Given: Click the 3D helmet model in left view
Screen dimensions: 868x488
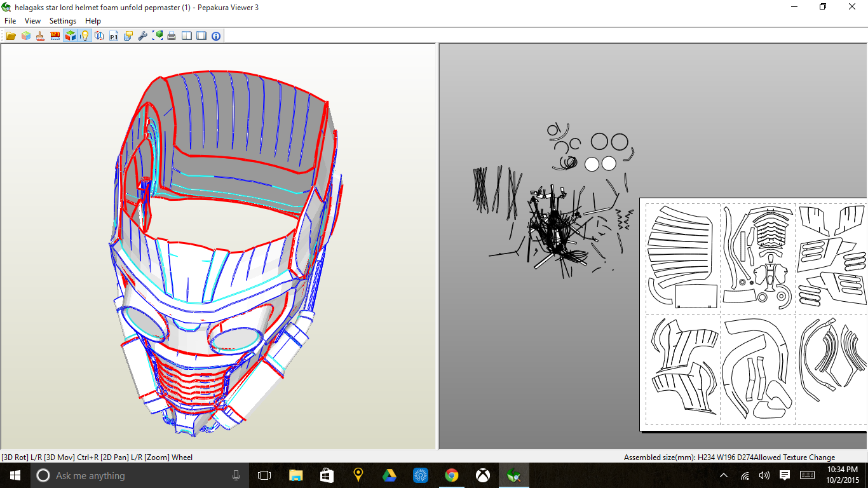Looking at the screenshot, I should (x=226, y=254).
